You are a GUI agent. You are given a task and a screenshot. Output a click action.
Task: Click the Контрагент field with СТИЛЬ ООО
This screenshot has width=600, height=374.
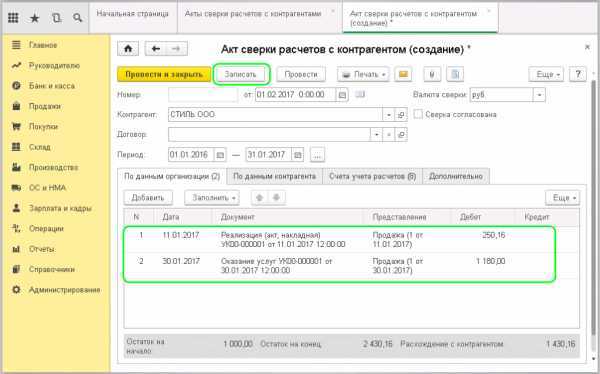click(x=276, y=114)
